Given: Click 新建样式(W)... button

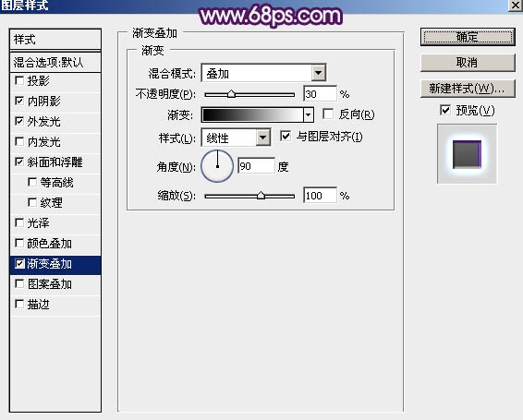Looking at the screenshot, I should [468, 89].
